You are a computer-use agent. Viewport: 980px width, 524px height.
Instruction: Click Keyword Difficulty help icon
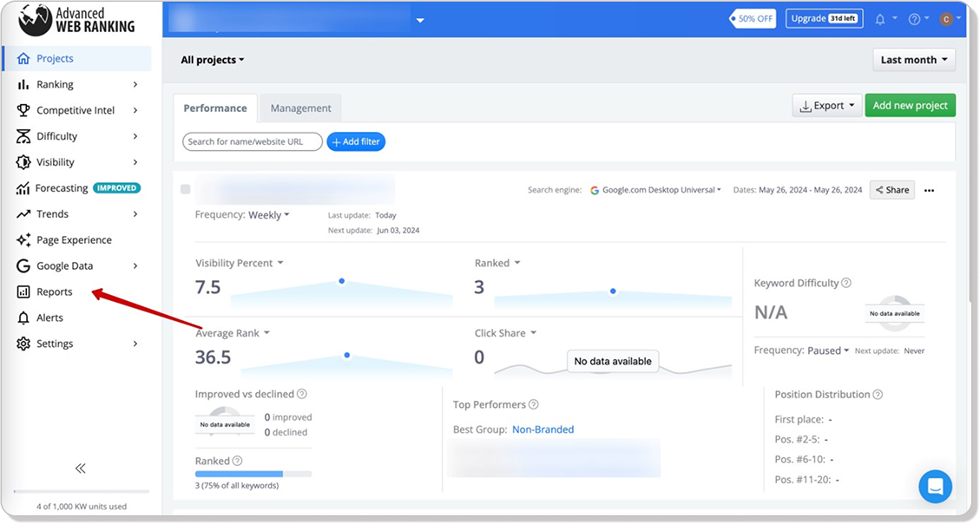tap(846, 283)
